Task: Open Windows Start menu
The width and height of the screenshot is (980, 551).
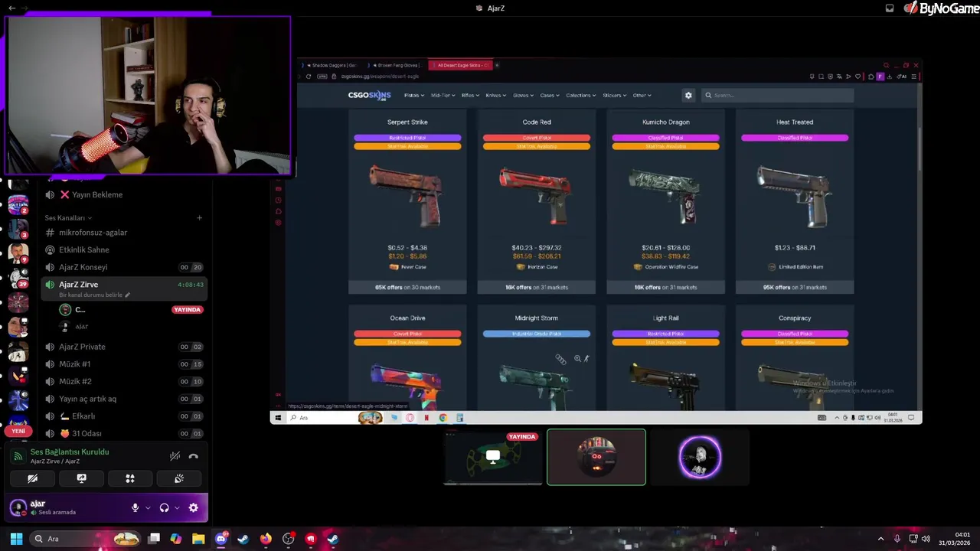Action: coord(16,539)
